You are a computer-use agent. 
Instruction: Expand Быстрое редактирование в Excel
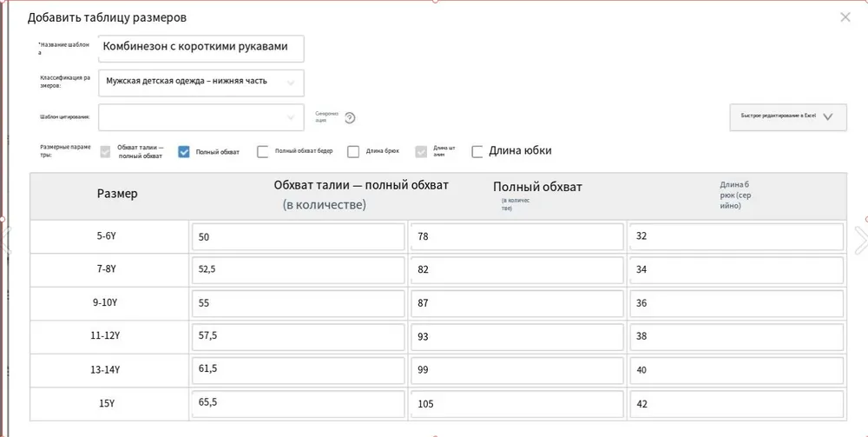[788, 117]
